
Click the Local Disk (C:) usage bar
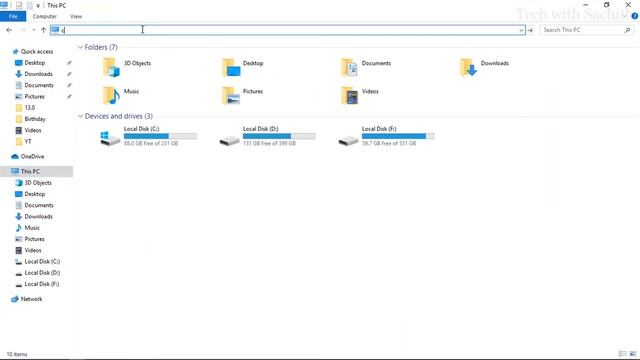pos(160,136)
